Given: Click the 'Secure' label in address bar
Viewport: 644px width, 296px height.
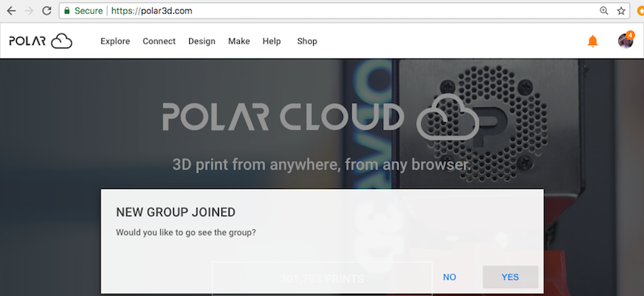Looking at the screenshot, I should (89, 10).
